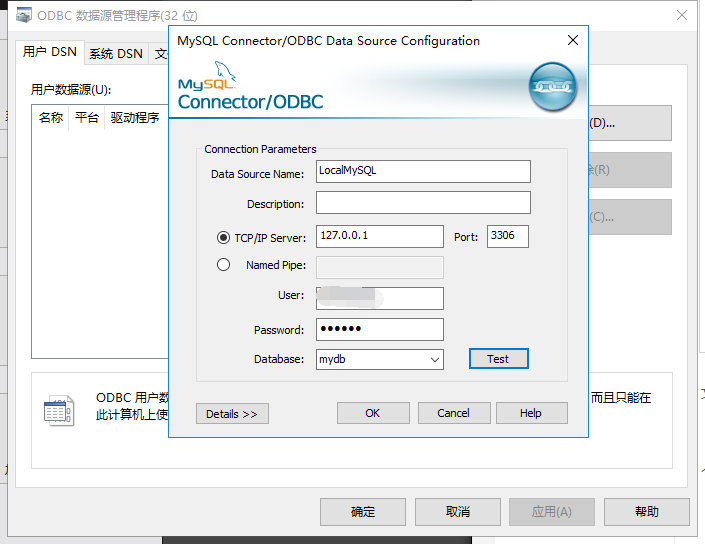Click the User input field

380,299
